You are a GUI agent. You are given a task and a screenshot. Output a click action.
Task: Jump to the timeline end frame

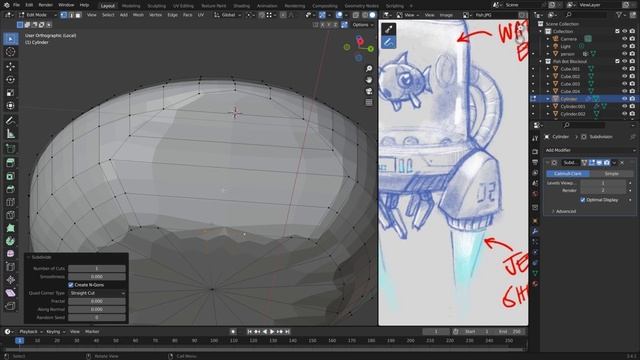[x=287, y=332]
